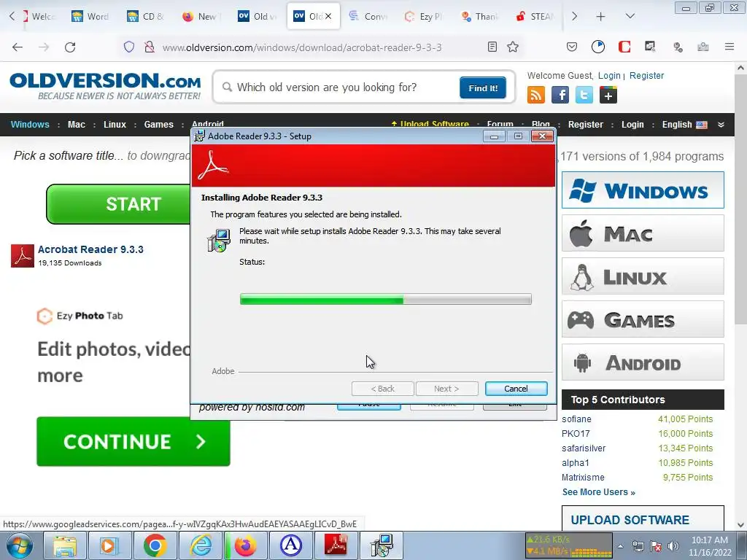Open See More Users link

598,492
